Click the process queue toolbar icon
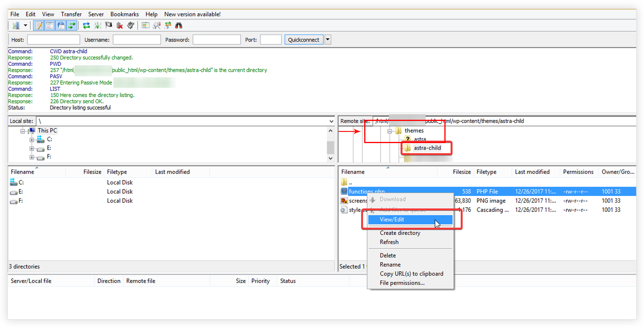 (x=98, y=26)
